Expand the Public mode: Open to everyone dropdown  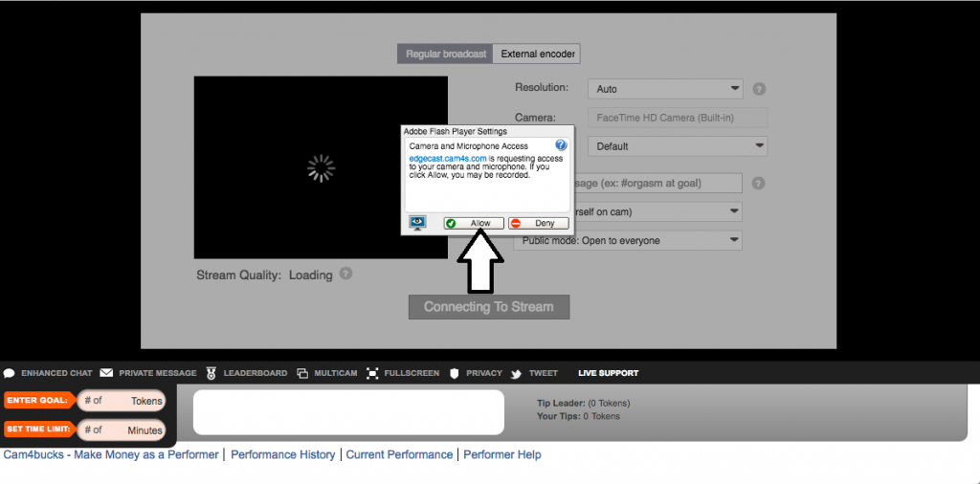click(628, 240)
